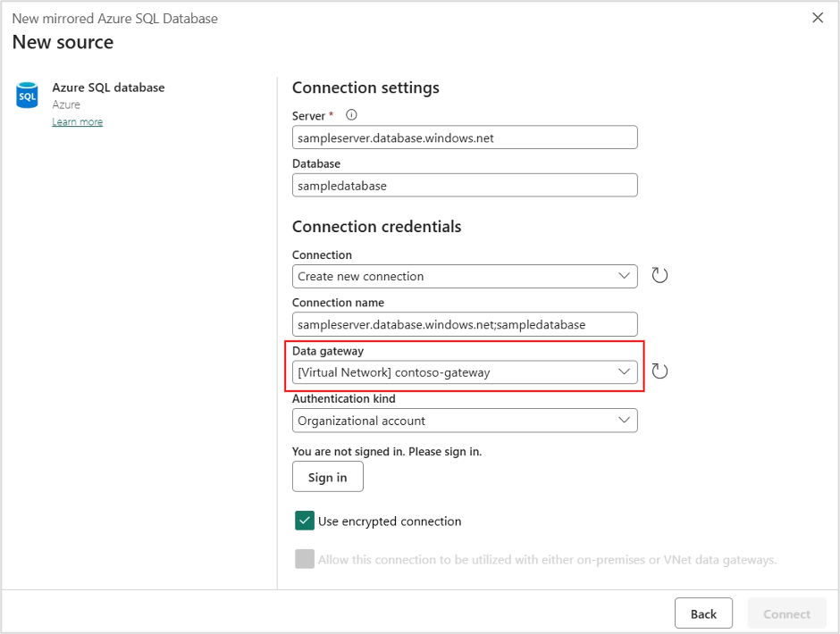This screenshot has height=634, width=840.
Task: Click the Sign in button
Action: coord(327,477)
